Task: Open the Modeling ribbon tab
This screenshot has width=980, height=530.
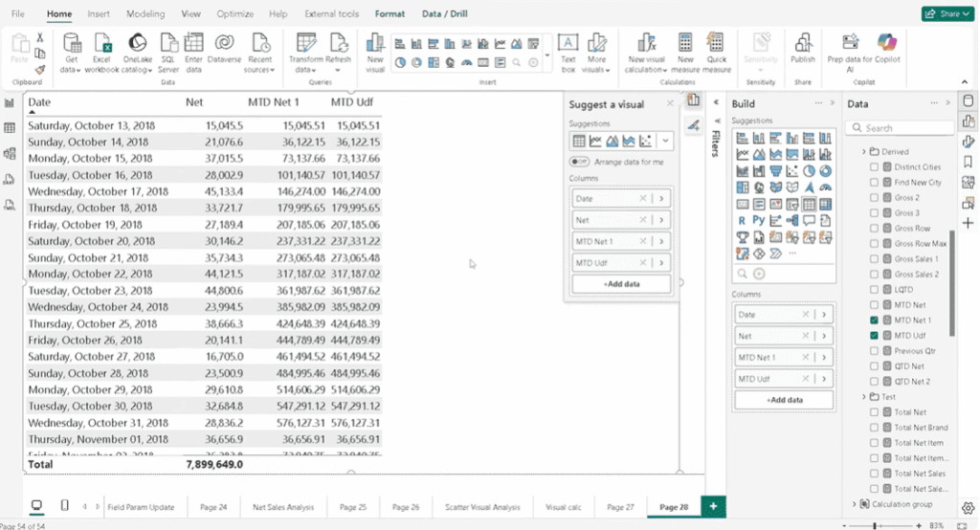Action: coord(145,13)
